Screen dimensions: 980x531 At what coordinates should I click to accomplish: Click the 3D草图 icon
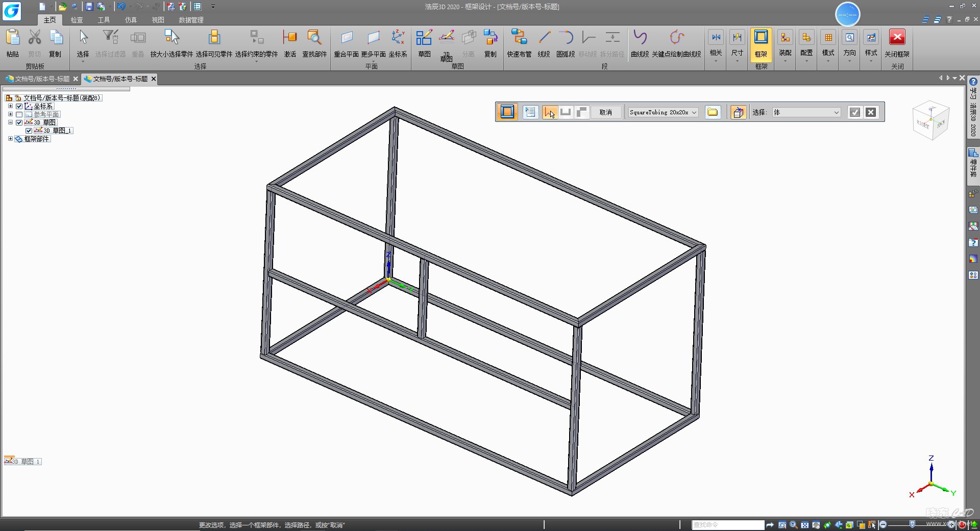coord(447,37)
